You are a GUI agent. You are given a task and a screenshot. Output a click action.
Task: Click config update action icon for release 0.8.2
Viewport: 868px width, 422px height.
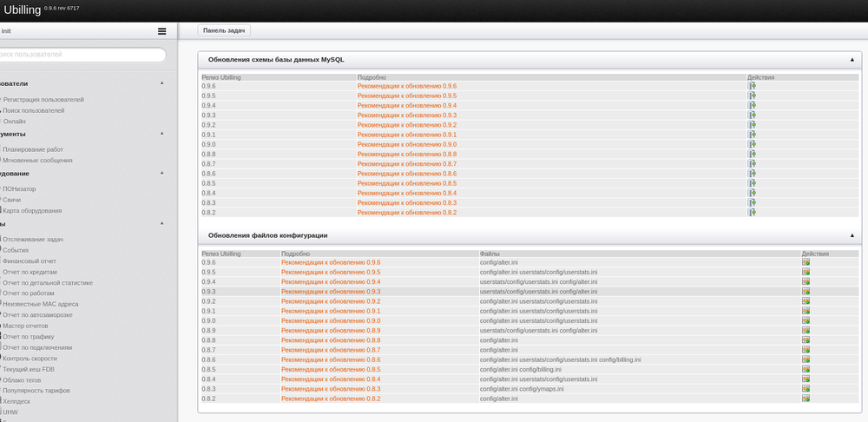click(x=806, y=399)
